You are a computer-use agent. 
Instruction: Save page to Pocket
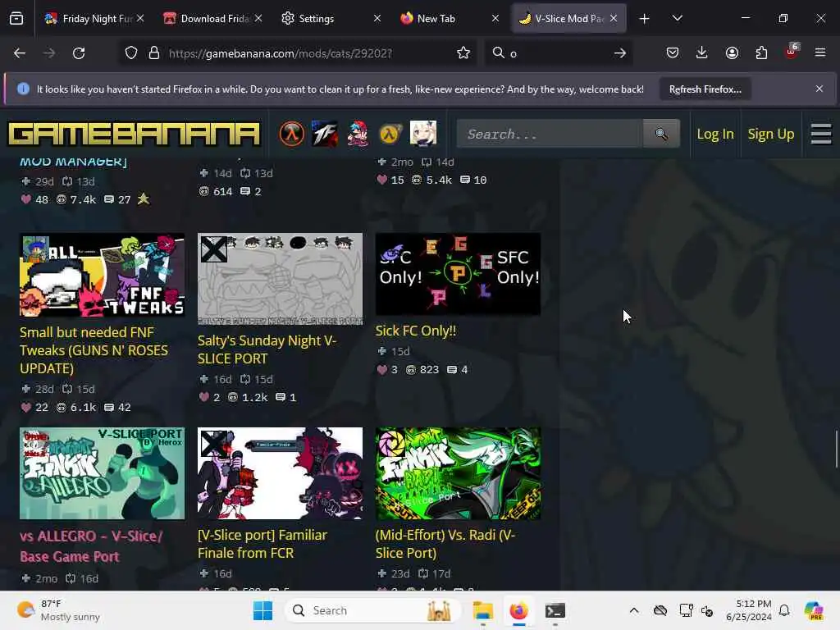pos(673,53)
